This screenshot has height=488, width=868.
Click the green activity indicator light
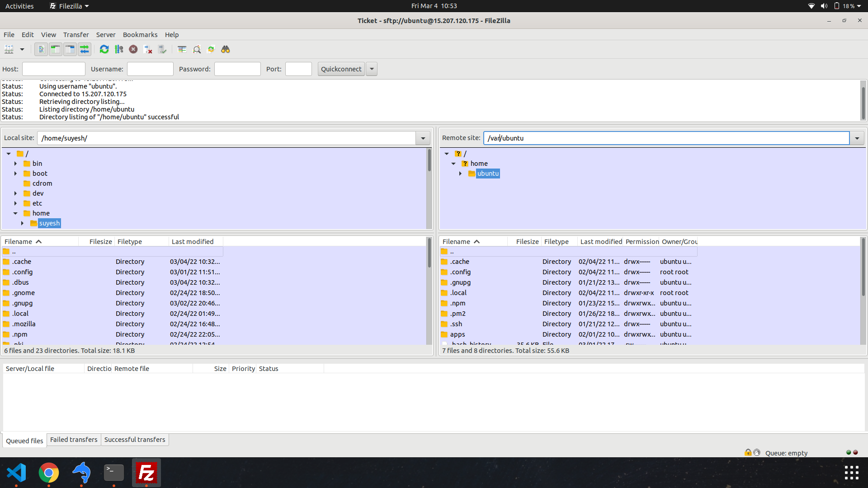pos(849,452)
